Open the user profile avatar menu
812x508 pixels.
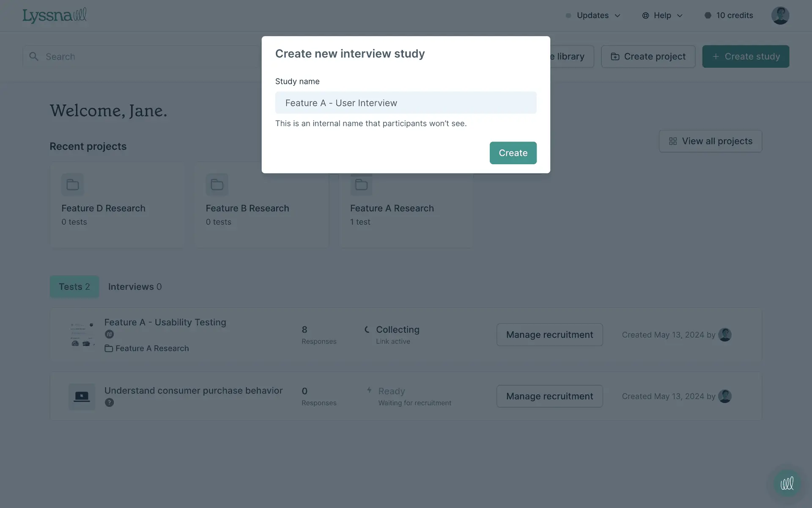click(780, 16)
